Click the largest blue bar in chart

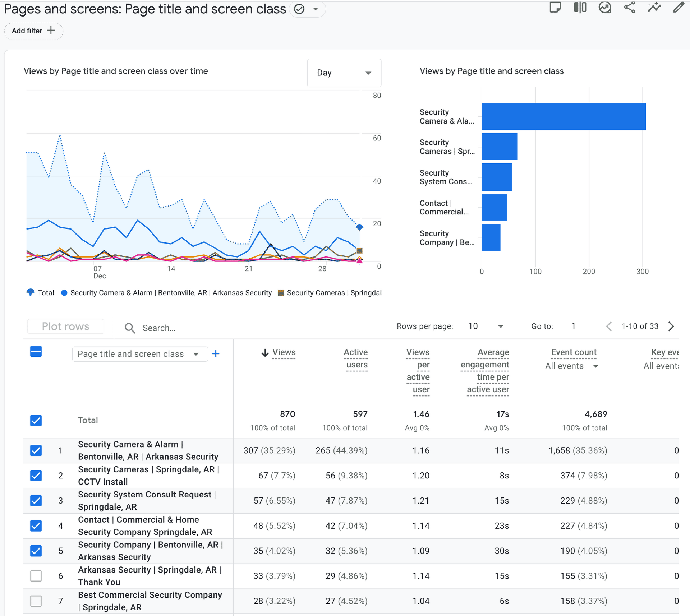point(563,116)
